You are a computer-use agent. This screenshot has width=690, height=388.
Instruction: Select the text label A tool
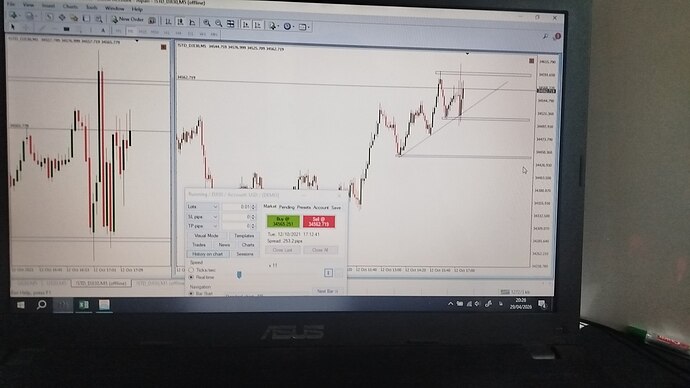point(103,30)
